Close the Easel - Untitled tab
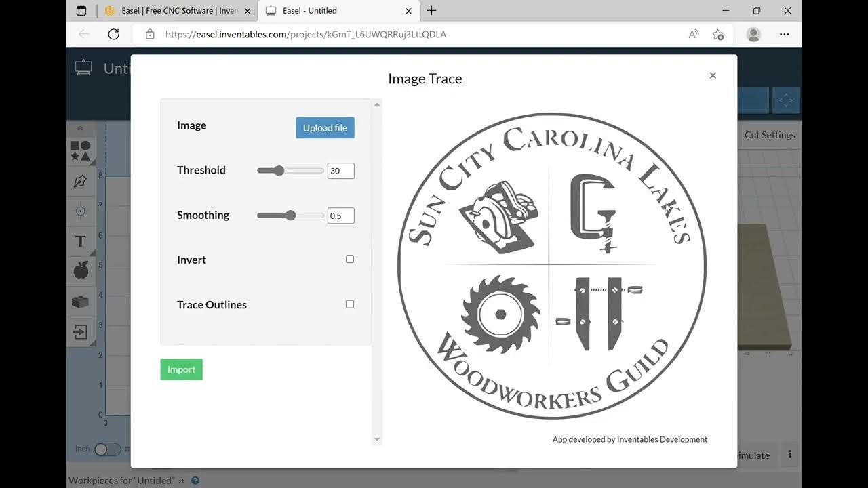The width and height of the screenshot is (868, 488). click(x=408, y=11)
